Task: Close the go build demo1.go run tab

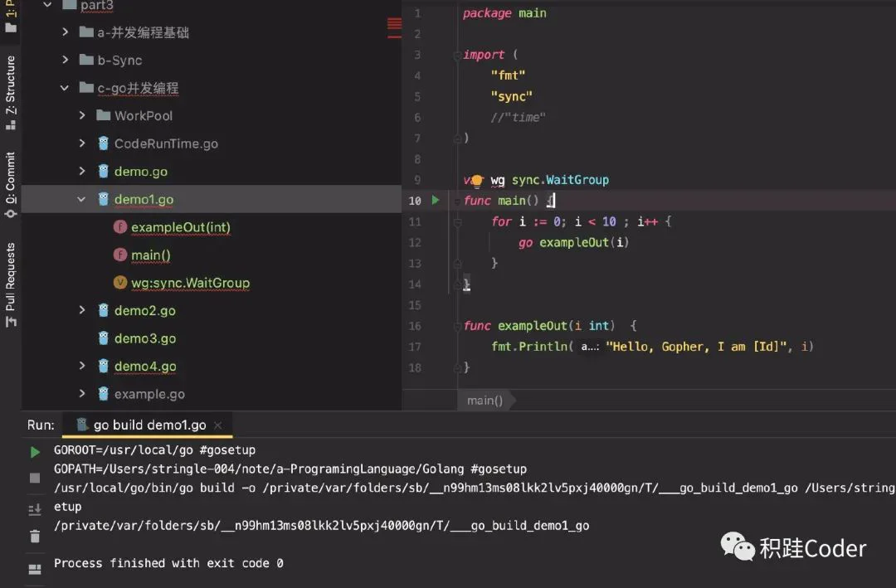Action: point(217,425)
